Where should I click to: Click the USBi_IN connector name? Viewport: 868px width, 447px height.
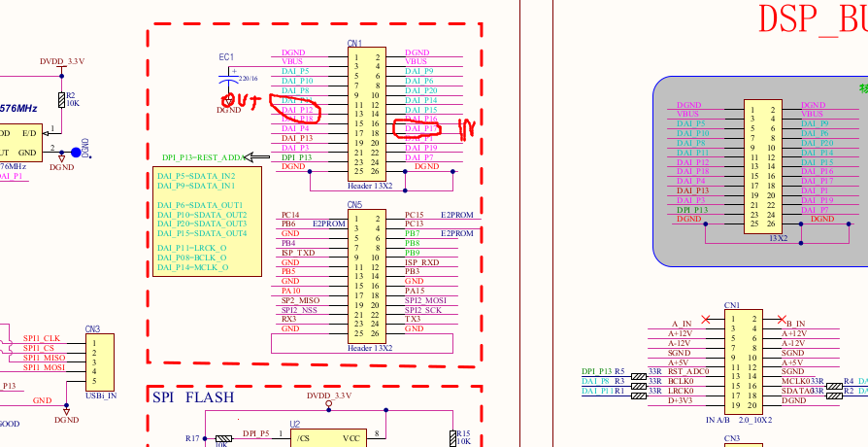tap(101, 396)
